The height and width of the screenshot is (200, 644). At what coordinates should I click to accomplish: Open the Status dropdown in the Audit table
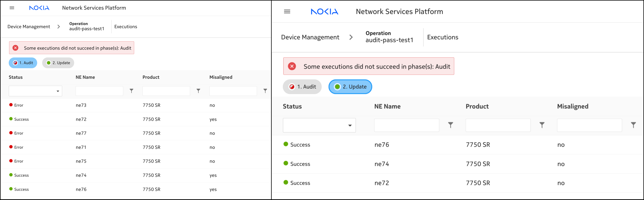(x=35, y=91)
